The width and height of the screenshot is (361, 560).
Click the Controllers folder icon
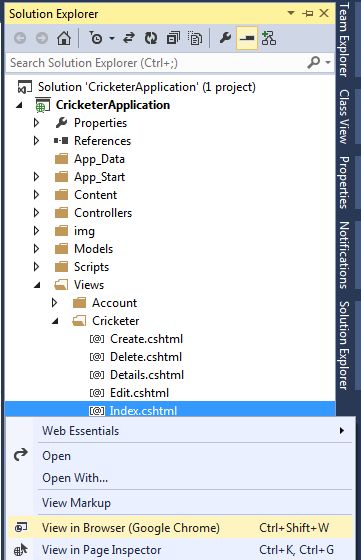[61, 213]
